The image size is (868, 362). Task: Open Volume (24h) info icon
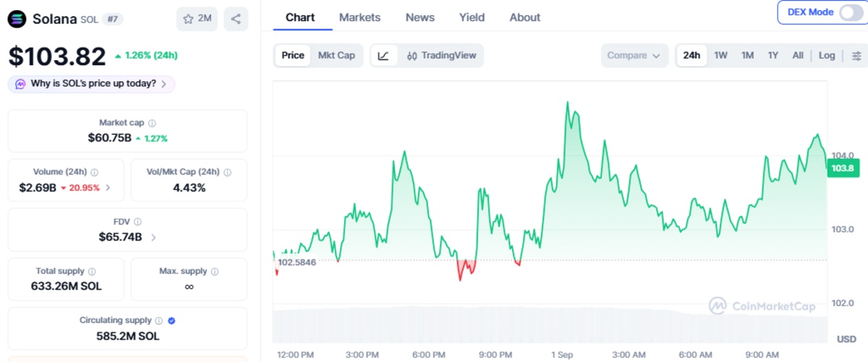click(95, 172)
